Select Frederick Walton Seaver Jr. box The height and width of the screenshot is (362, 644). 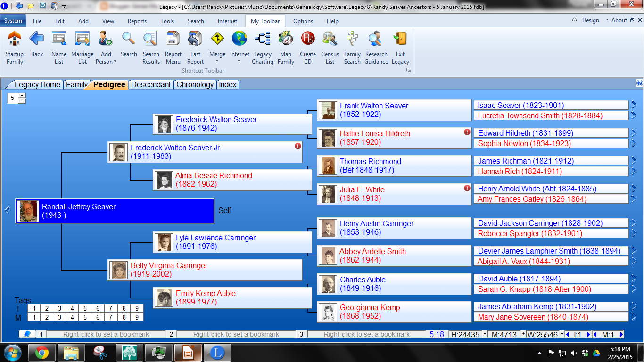click(205, 152)
